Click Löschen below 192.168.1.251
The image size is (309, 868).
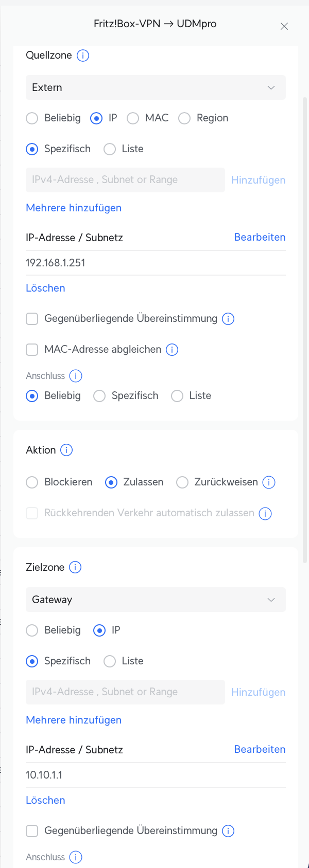(x=45, y=288)
